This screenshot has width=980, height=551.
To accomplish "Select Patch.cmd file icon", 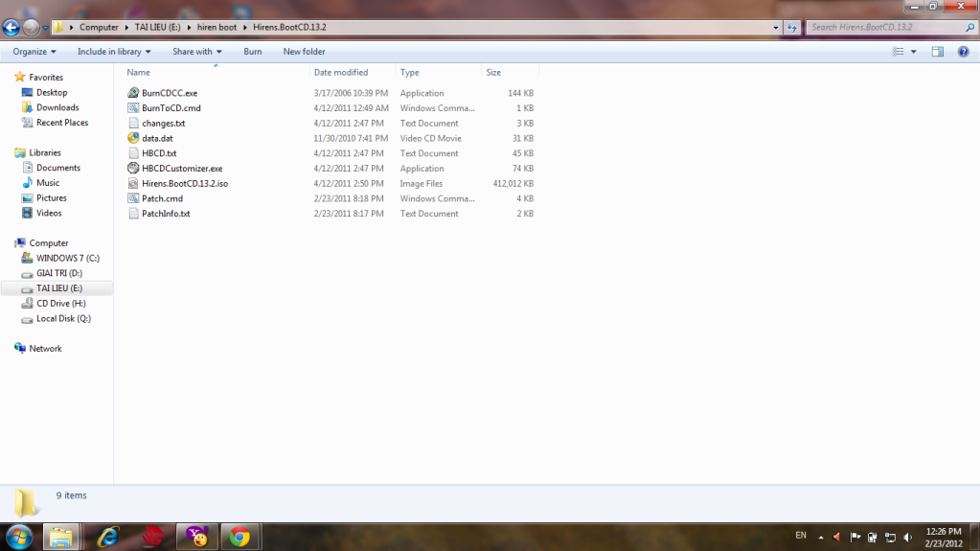I will [x=133, y=198].
